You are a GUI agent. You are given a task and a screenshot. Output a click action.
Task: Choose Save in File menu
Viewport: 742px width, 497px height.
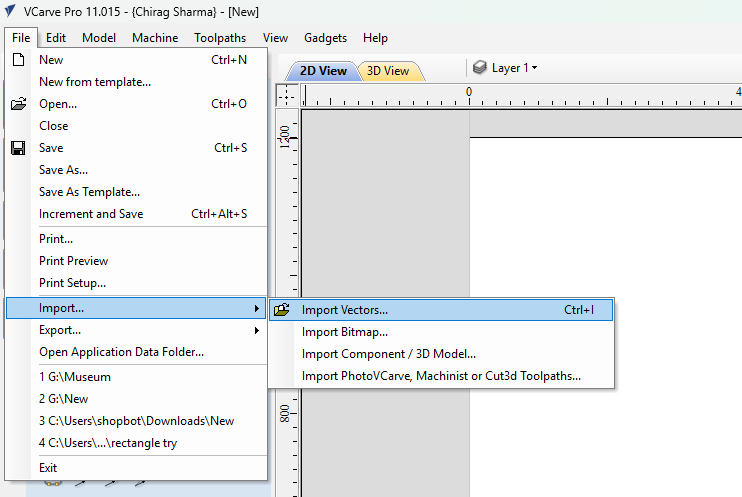click(x=136, y=148)
